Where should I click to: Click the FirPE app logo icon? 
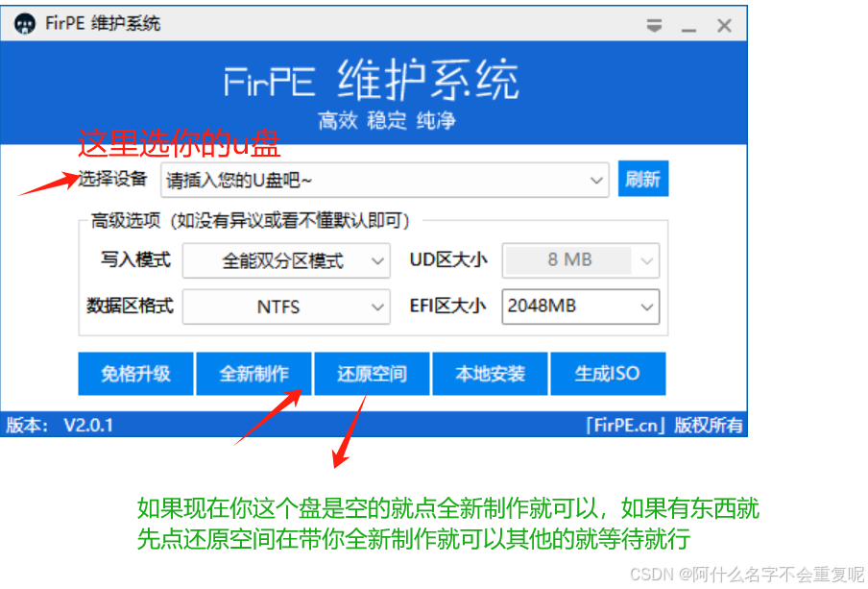coord(25,24)
